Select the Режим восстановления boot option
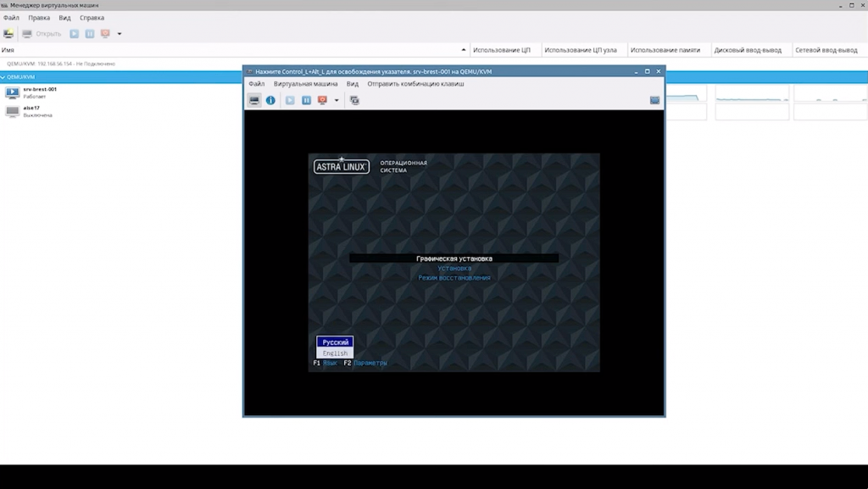This screenshot has height=489, width=868. [x=454, y=278]
